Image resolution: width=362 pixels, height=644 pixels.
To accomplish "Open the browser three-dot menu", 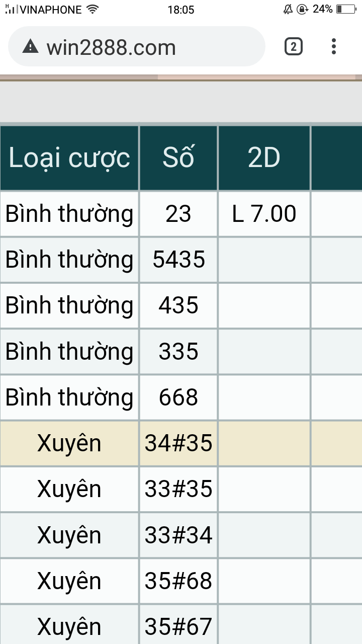I will click(334, 46).
